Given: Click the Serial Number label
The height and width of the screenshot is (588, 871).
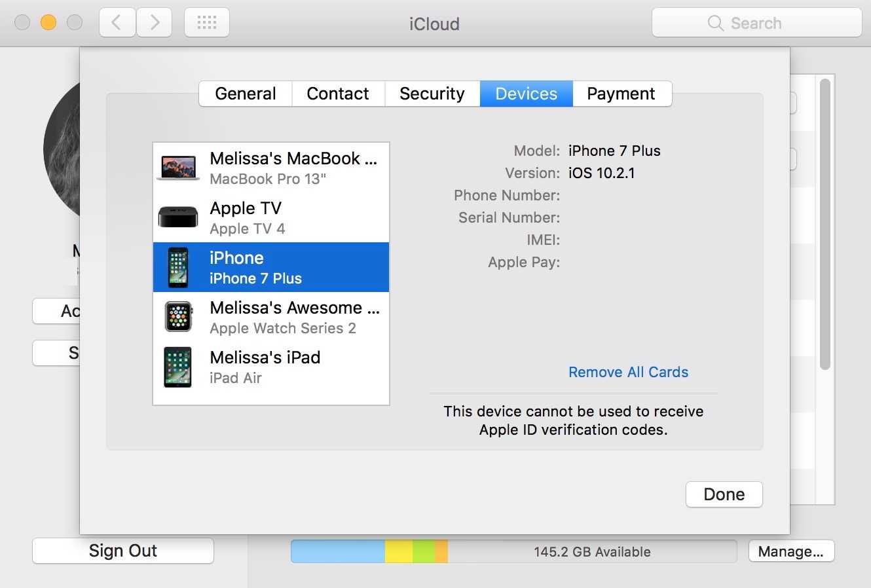Looking at the screenshot, I should (x=510, y=217).
